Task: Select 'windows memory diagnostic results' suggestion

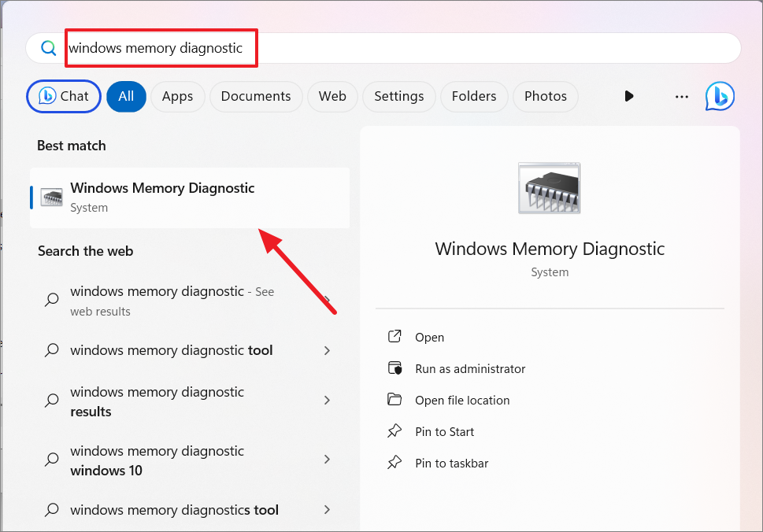Action: point(190,401)
